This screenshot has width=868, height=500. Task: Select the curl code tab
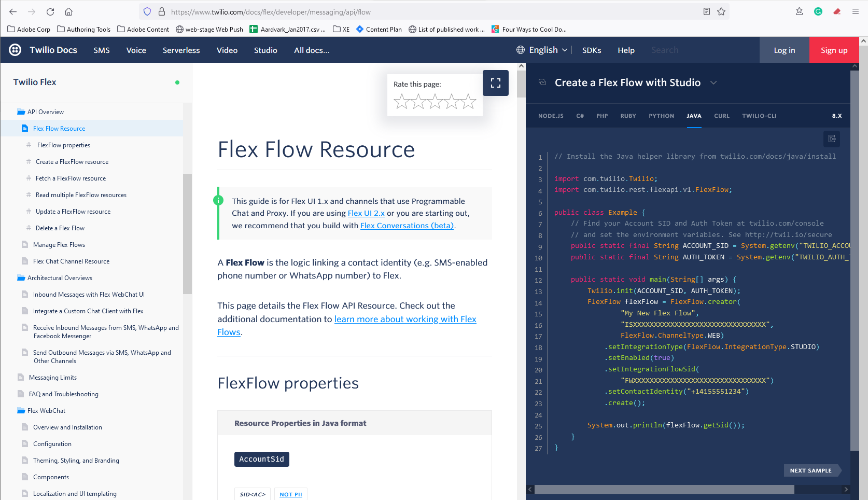pyautogui.click(x=722, y=116)
